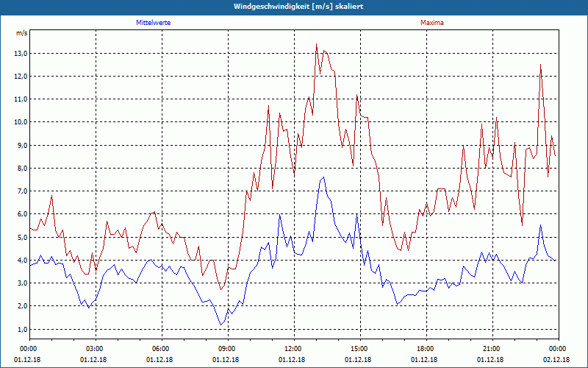
Task: Select the red 'Maxima' legend label
Action: click(x=432, y=23)
